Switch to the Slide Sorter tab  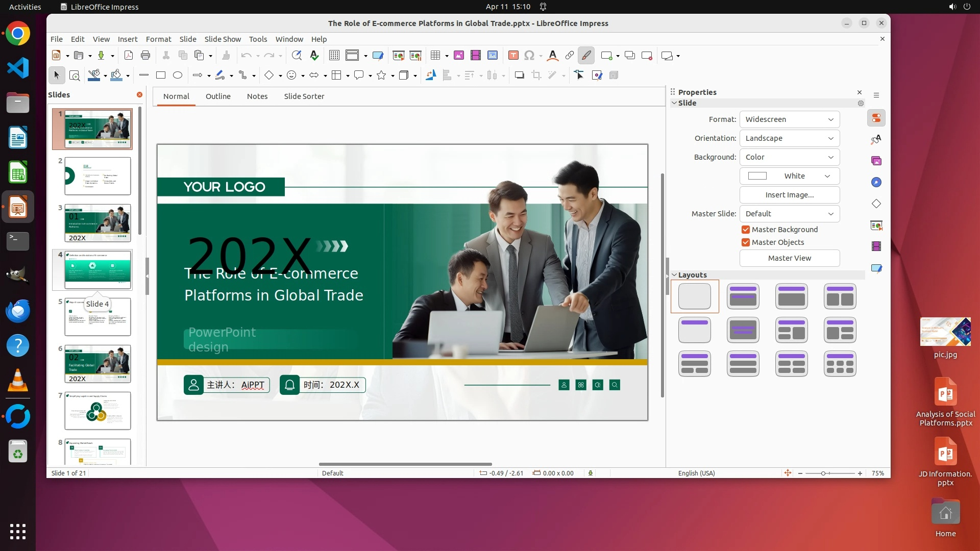304,96
